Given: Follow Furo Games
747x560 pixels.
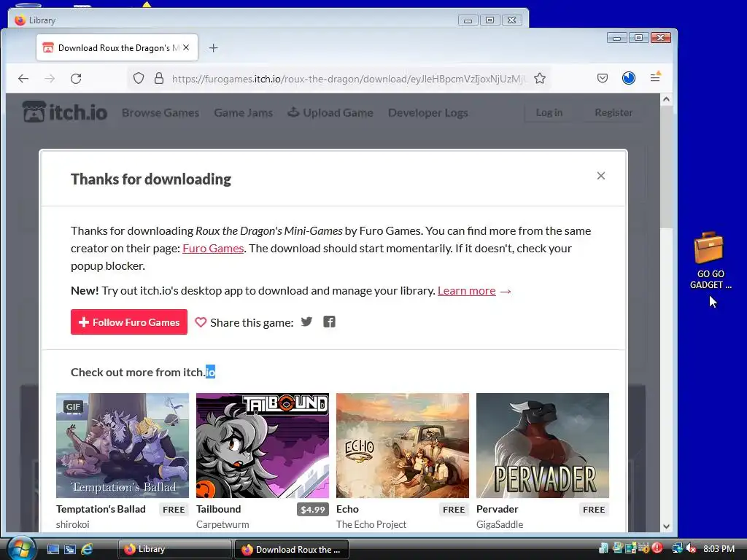Looking at the screenshot, I should coord(128,322).
